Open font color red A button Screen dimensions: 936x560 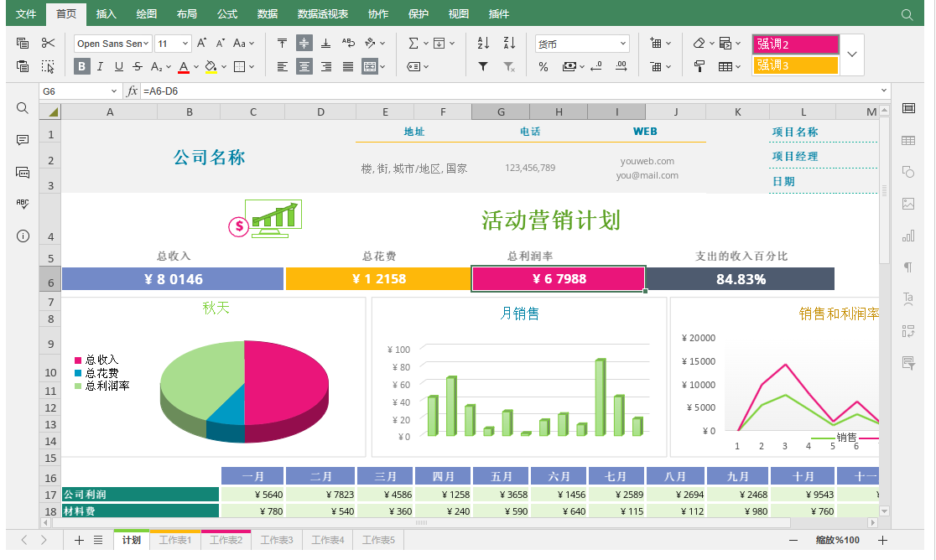pyautogui.click(x=184, y=66)
